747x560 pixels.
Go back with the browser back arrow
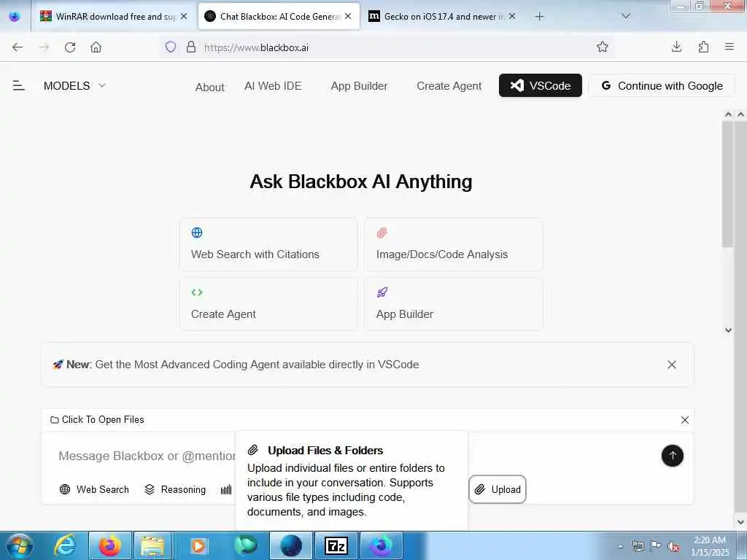tap(18, 47)
